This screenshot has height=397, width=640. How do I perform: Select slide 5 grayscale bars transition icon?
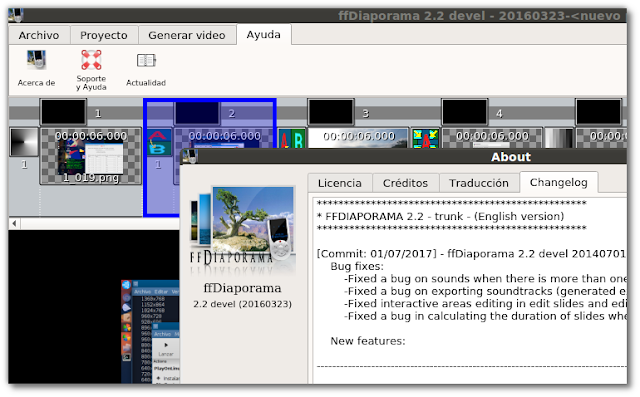(x=559, y=139)
